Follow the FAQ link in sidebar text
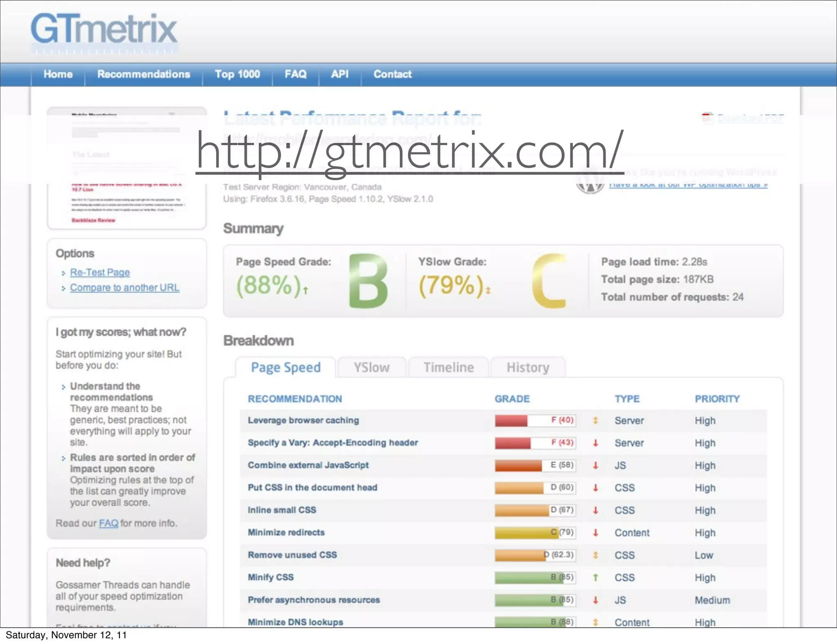The height and width of the screenshot is (644, 837). [109, 523]
